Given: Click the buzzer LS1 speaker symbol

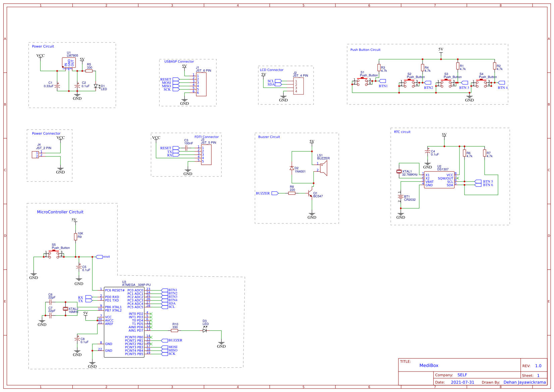Looking at the screenshot, I should tap(323, 168).
